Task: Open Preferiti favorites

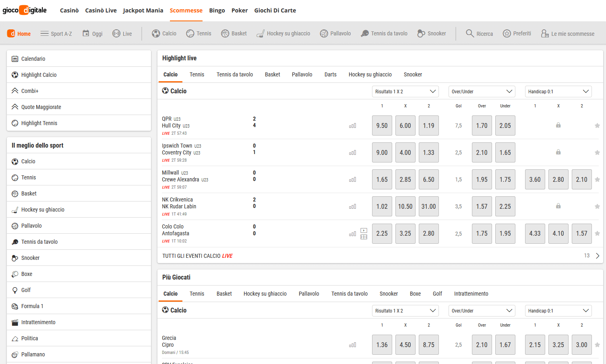Action: [x=517, y=33]
